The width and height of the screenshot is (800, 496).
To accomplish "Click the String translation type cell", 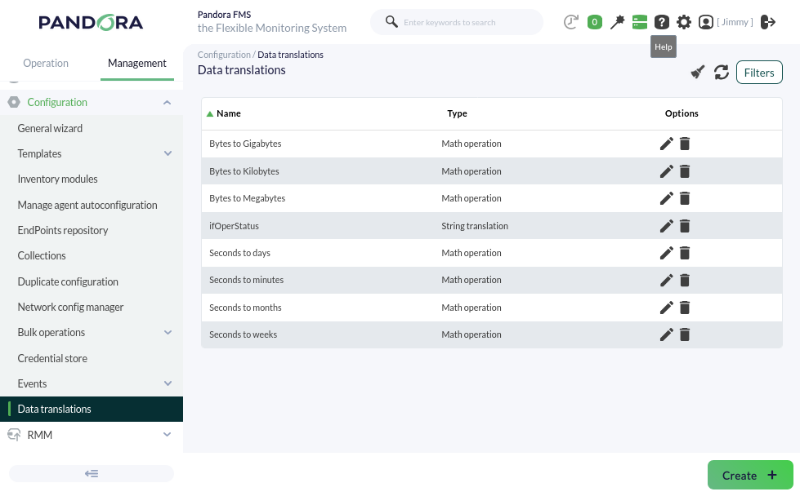I will click(474, 226).
